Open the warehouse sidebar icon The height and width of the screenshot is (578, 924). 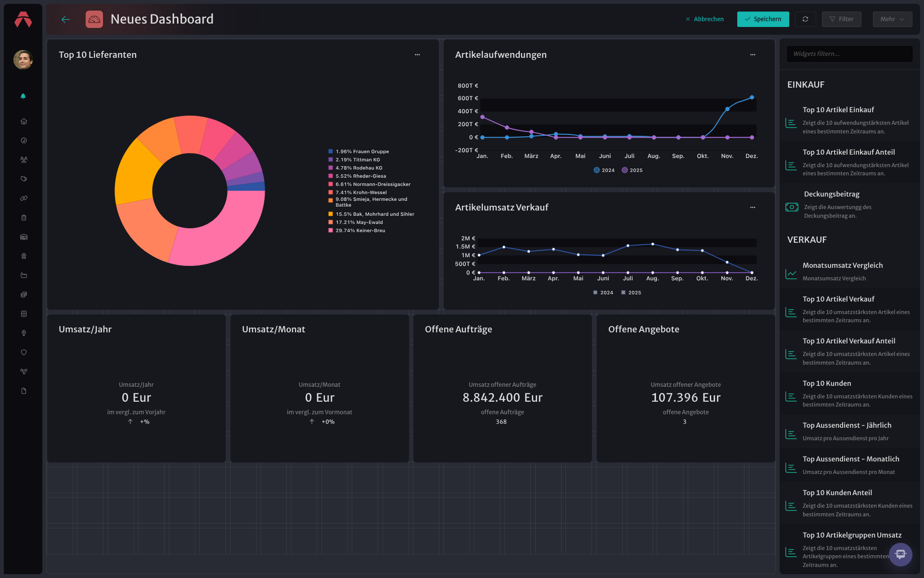pyautogui.click(x=24, y=237)
